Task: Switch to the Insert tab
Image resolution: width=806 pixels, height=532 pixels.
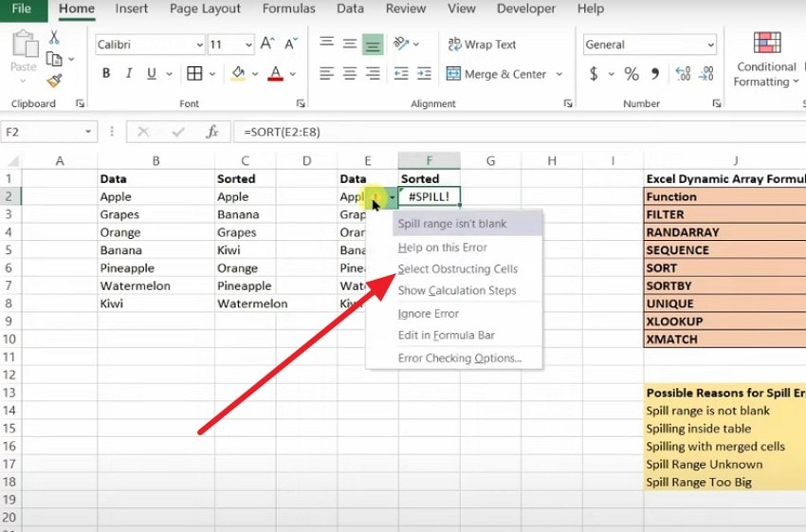Action: click(132, 9)
